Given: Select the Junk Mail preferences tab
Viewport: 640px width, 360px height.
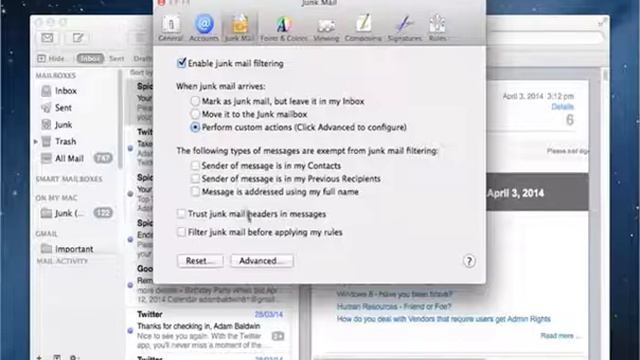Looking at the screenshot, I should pos(240,28).
